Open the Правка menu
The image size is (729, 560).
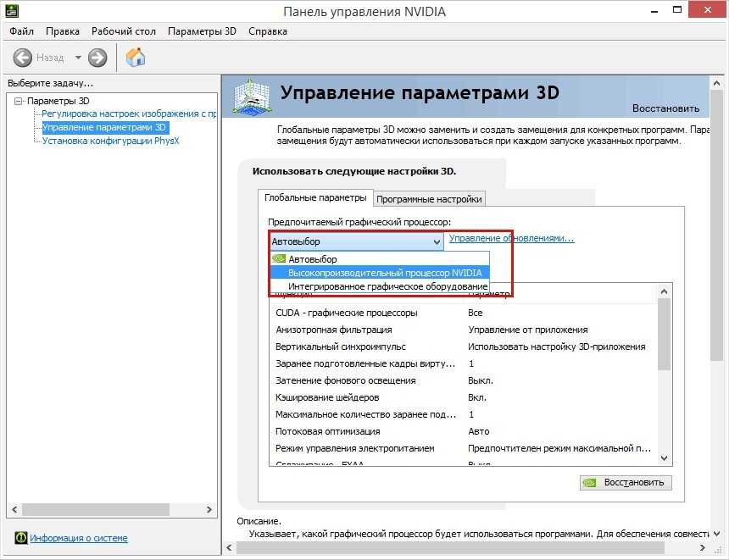coord(62,31)
